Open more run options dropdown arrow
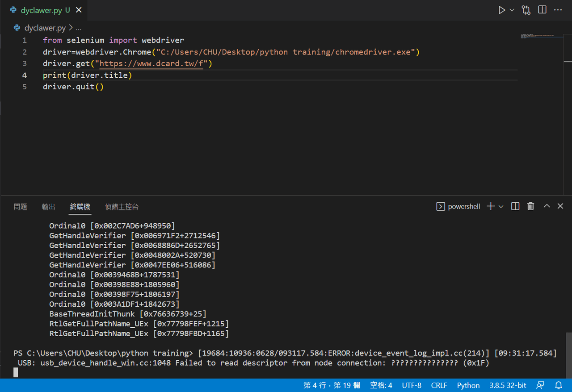The image size is (572, 392). 512,9
